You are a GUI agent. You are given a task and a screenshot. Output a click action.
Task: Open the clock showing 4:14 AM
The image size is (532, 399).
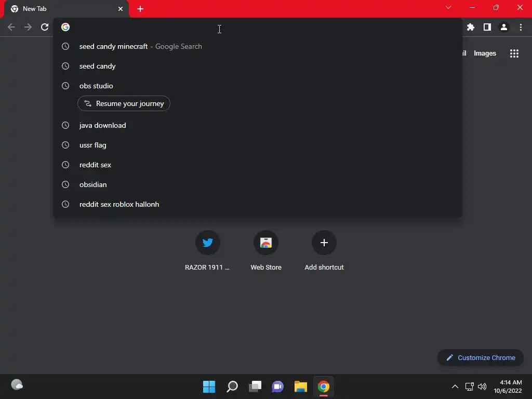(x=508, y=387)
